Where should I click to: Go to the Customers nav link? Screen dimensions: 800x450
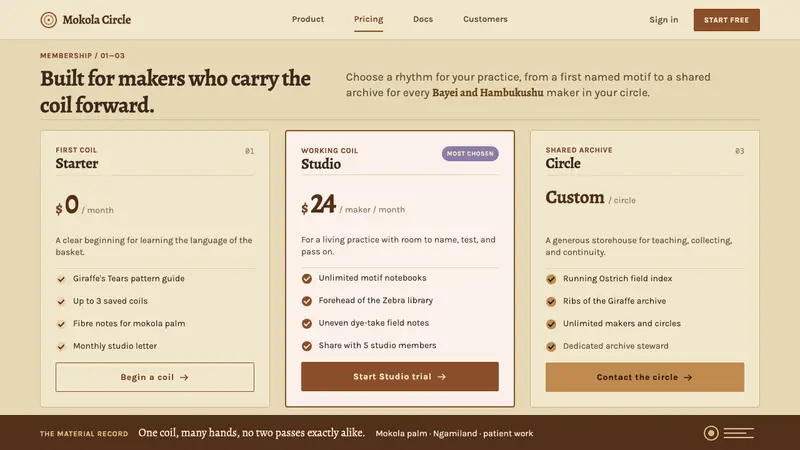click(x=485, y=19)
